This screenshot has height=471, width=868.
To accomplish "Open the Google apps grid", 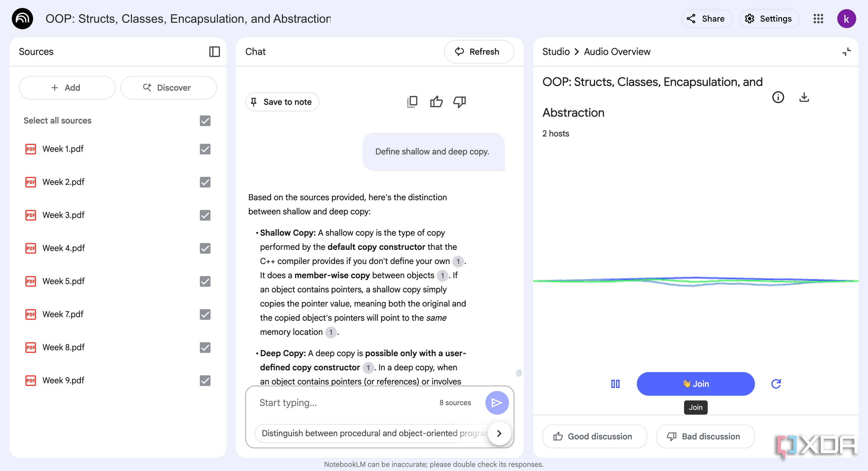I will point(818,19).
